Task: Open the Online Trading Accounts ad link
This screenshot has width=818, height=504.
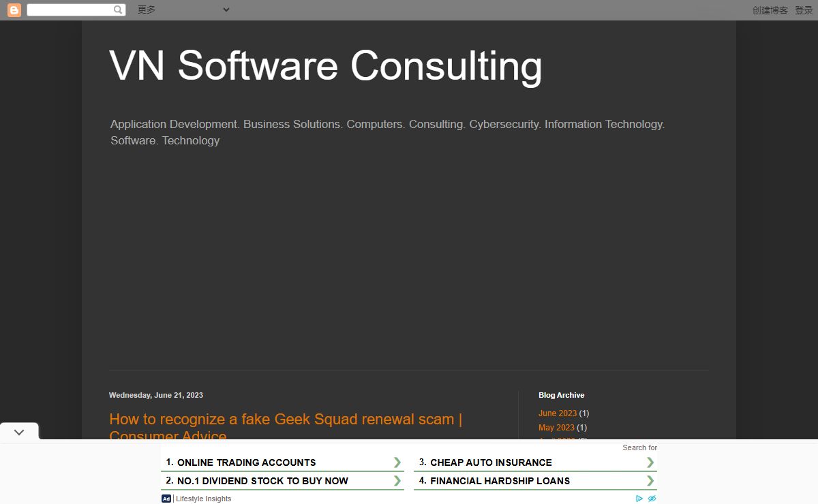Action: pyautogui.click(x=246, y=462)
